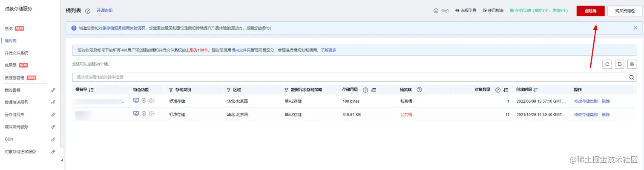Open 我的套餐 sidebar link
644x170 pixels.
[12, 90]
